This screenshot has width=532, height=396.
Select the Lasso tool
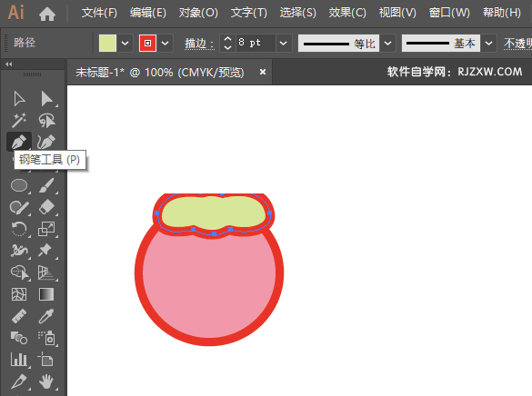46,120
